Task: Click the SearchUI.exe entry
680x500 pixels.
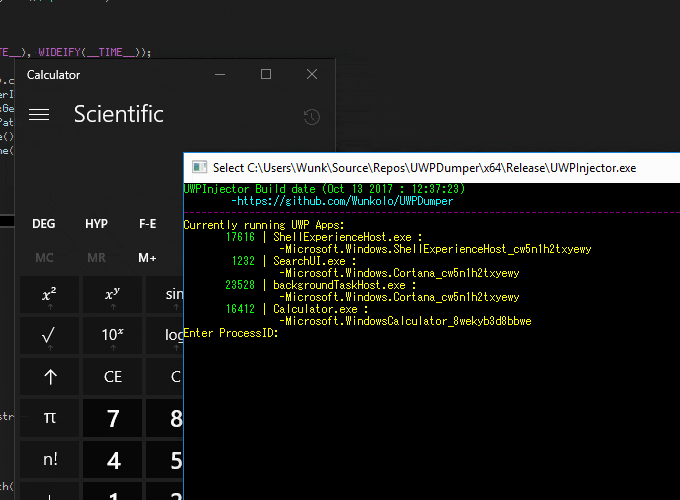Action: (309, 261)
